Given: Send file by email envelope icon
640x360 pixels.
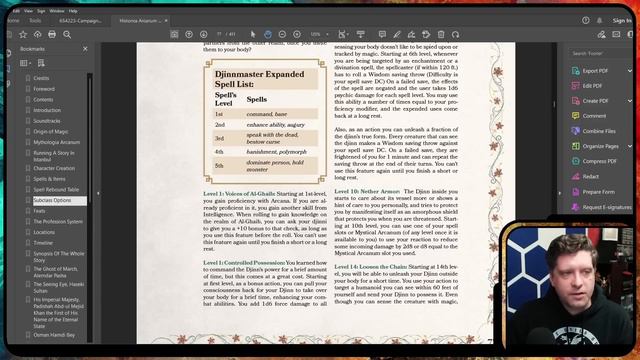Looking at the screenshot, I should 616,35.
